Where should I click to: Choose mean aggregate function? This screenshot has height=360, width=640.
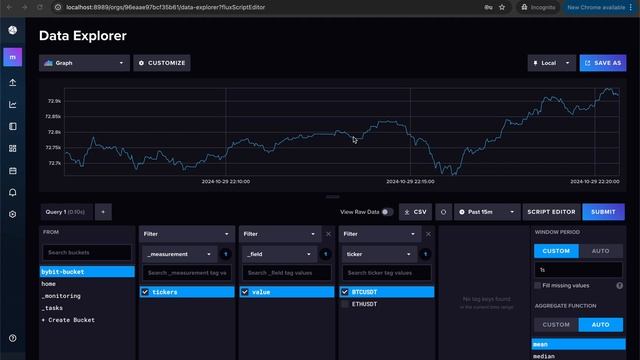click(x=578, y=344)
